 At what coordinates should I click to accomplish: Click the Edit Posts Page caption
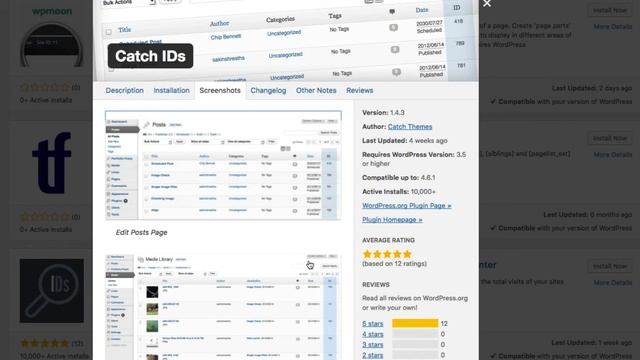[141, 232]
